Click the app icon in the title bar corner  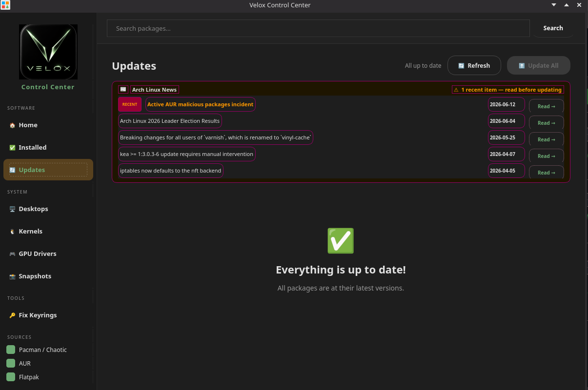click(x=5, y=5)
